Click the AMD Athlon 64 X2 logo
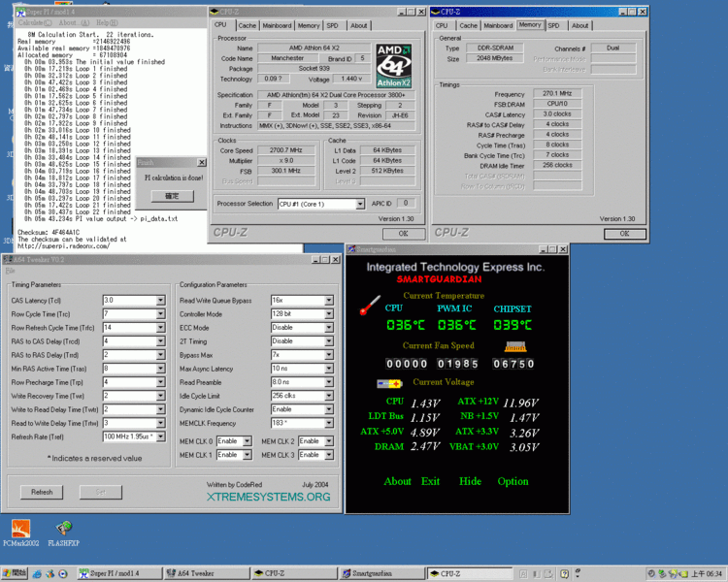728x582 pixels. (394, 66)
